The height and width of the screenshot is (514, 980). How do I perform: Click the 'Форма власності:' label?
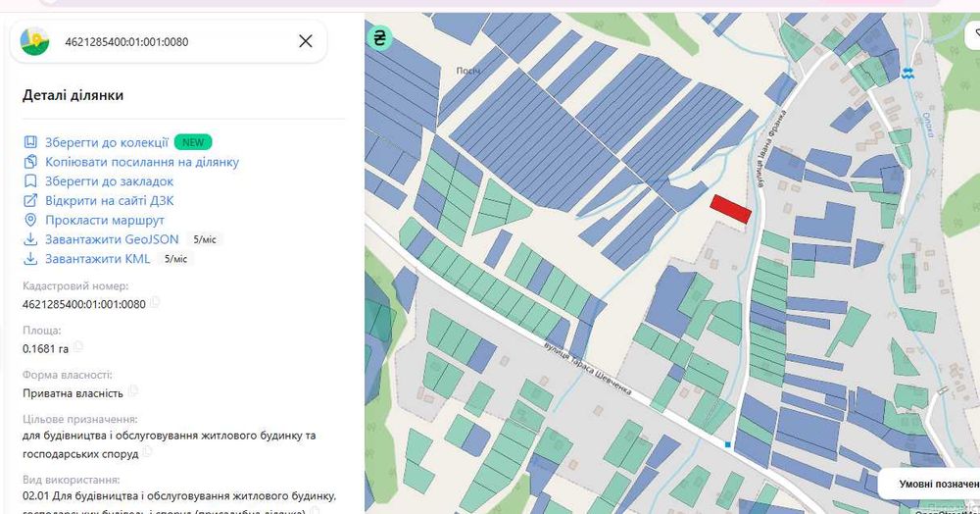[68, 375]
